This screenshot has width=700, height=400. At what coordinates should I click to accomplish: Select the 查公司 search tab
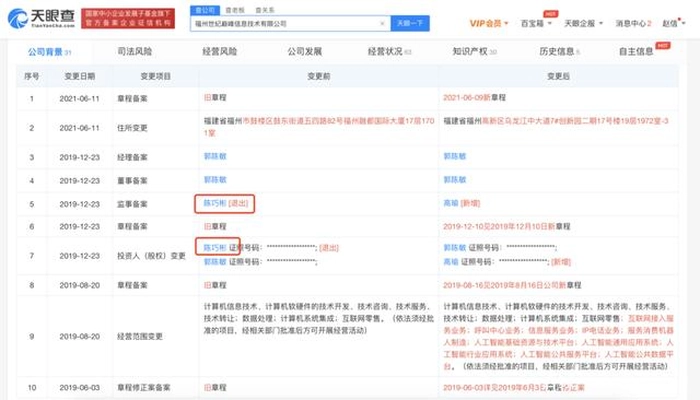[210, 8]
